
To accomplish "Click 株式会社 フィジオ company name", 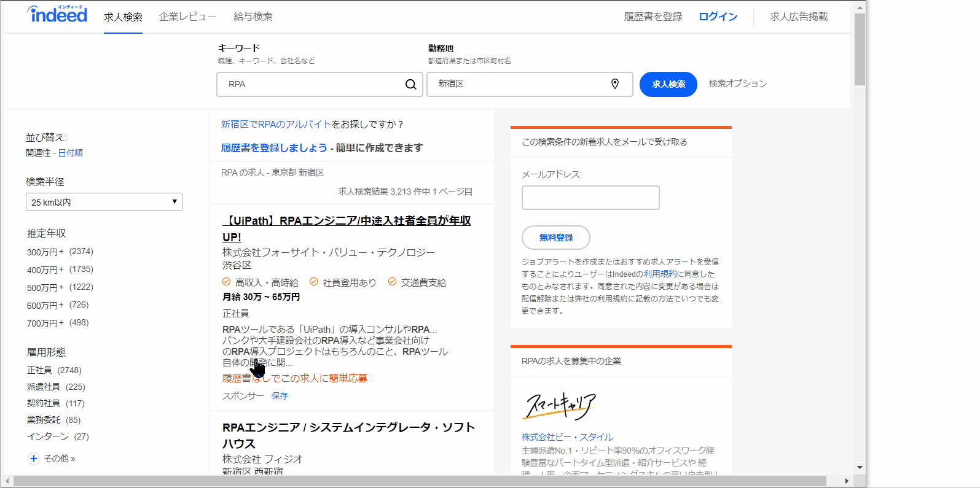I will (262, 459).
